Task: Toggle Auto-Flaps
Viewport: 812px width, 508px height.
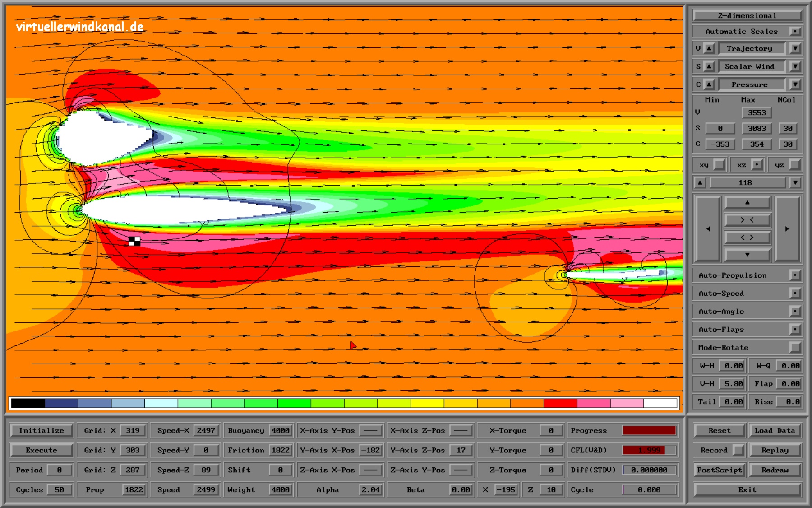Action: pyautogui.click(x=795, y=330)
